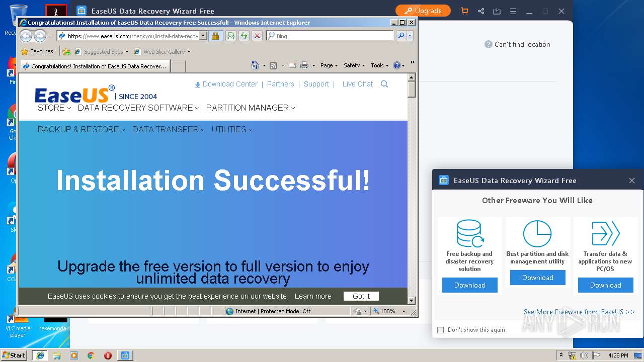The height and width of the screenshot is (362, 644).
Task: Expand the address bar URL dropdown
Action: [x=203, y=36]
